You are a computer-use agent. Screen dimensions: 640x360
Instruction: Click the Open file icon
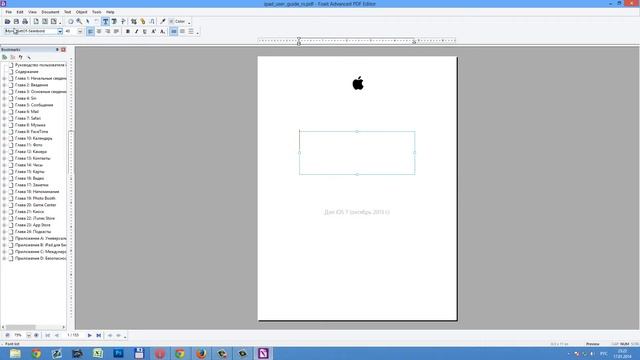(x=7, y=21)
